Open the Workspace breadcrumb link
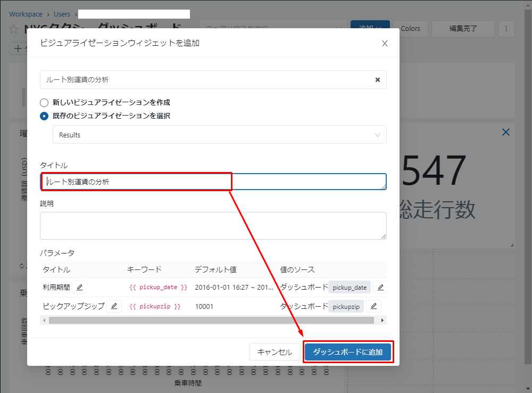Screen dimensions: 532x393 [x=26, y=14]
